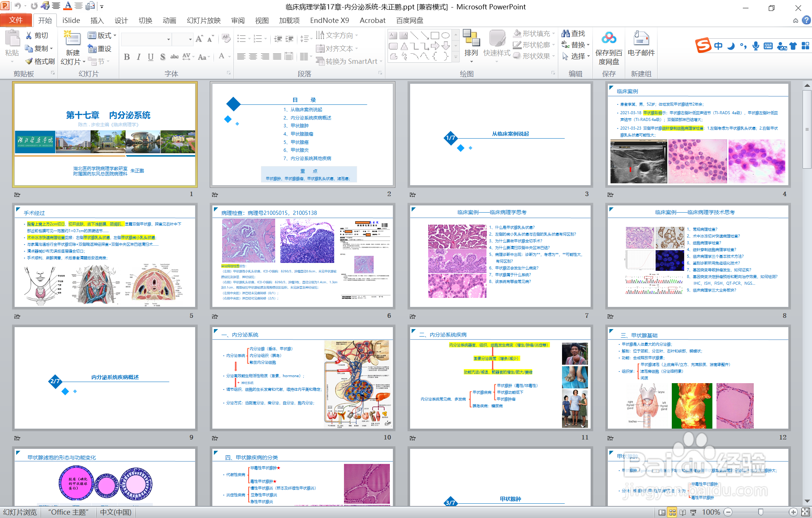This screenshot has height=518, width=812.
Task: Click the E-mail (电子邮件) icon
Action: (641, 38)
